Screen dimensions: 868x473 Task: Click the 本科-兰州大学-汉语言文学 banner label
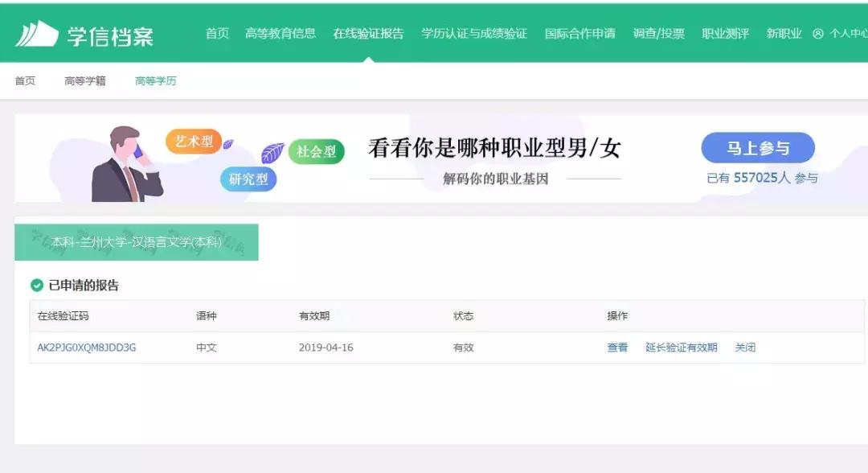[138, 241]
